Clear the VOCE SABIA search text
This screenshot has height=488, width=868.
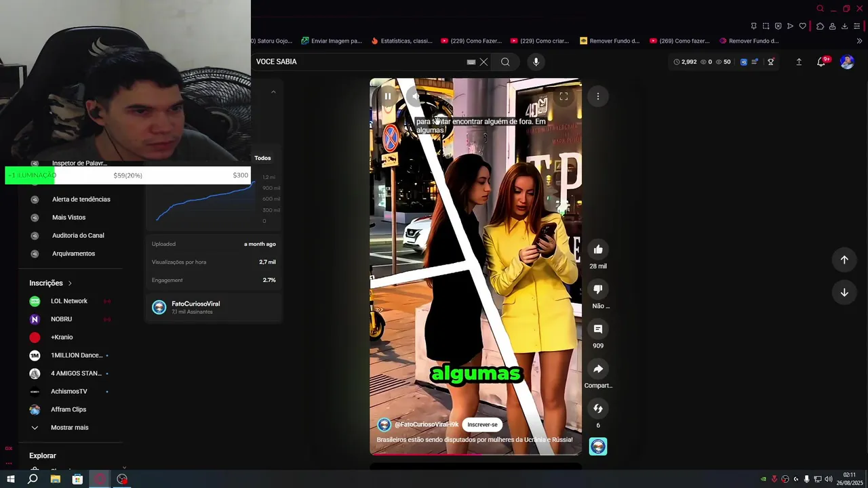click(x=484, y=62)
